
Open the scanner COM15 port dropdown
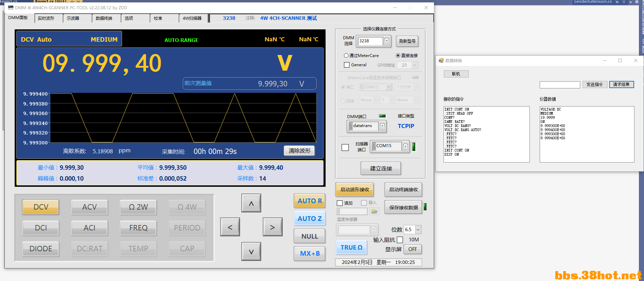tap(405, 146)
